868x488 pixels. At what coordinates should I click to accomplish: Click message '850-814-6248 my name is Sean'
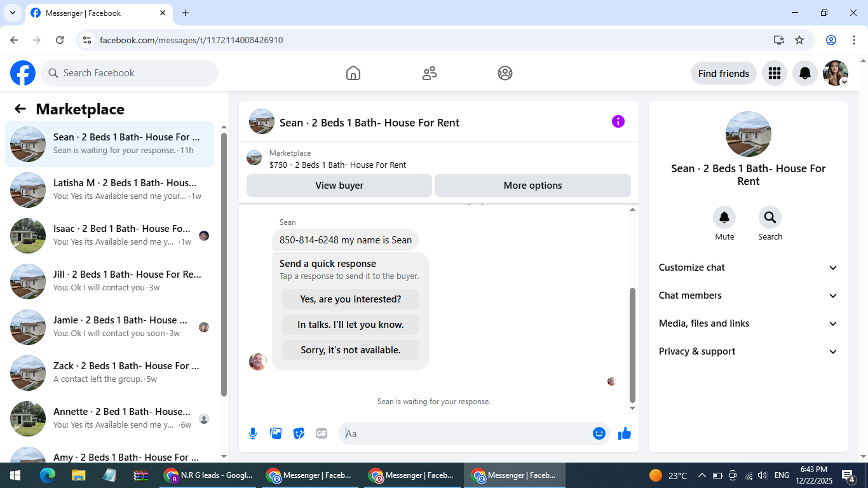coord(346,240)
